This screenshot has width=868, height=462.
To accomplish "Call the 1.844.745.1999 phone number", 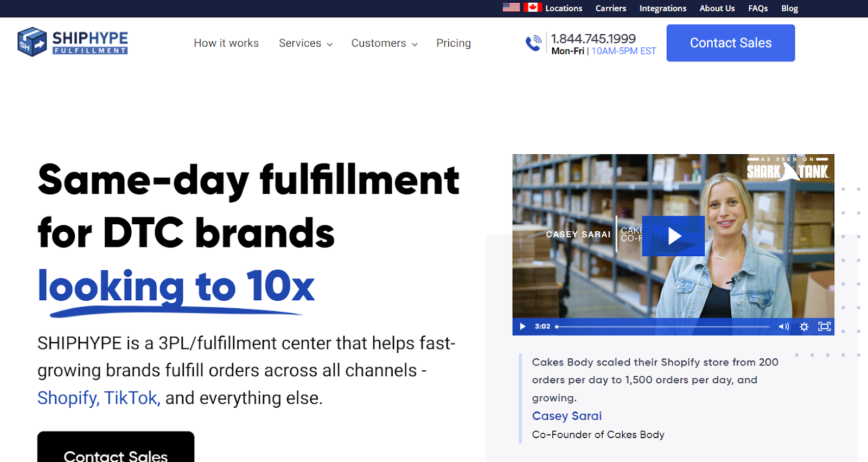I will point(593,39).
